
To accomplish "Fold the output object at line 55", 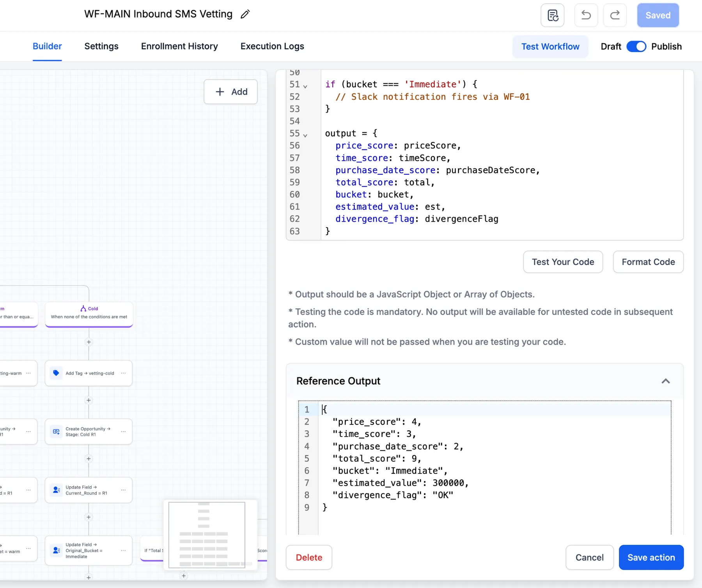I will point(305,136).
